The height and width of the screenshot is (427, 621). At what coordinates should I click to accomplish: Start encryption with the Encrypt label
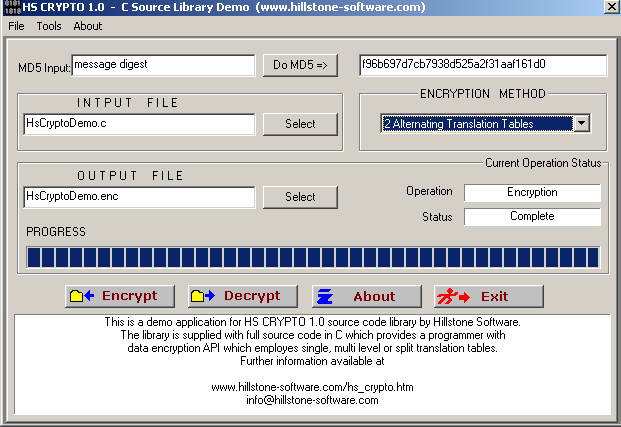pyautogui.click(x=130, y=296)
